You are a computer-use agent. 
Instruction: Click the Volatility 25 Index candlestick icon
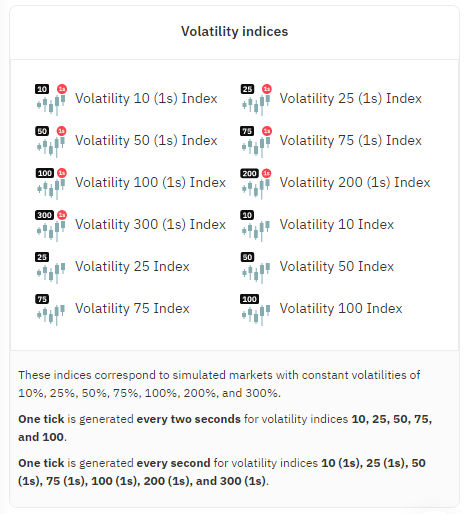tap(51, 268)
